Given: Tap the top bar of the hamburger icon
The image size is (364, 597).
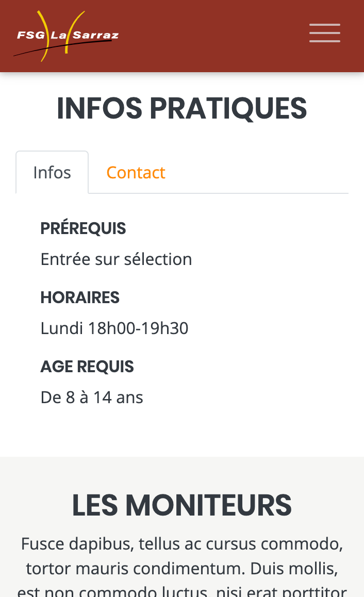Looking at the screenshot, I should (324, 24).
